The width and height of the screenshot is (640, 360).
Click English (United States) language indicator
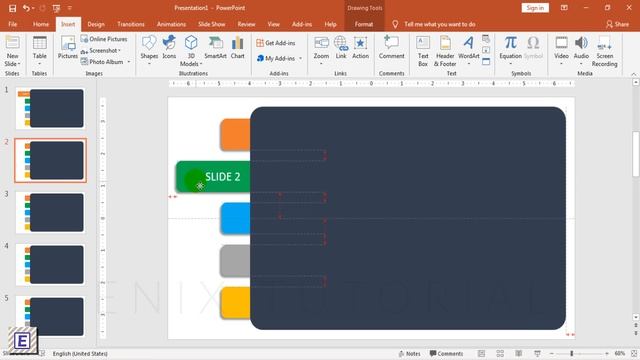pyautogui.click(x=80, y=353)
